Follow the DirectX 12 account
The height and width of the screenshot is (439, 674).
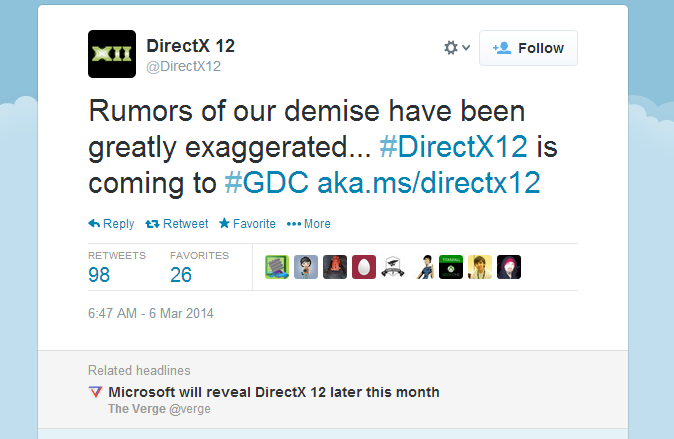[x=528, y=48]
